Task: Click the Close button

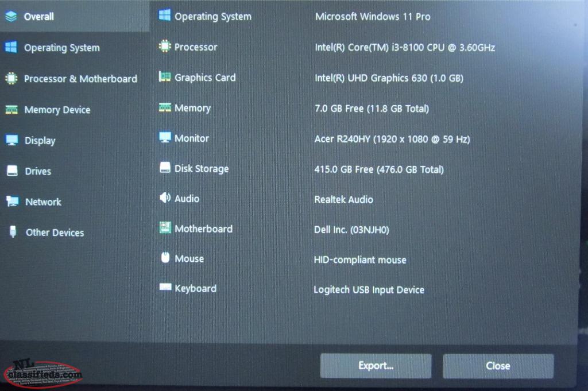Action: coord(498,366)
